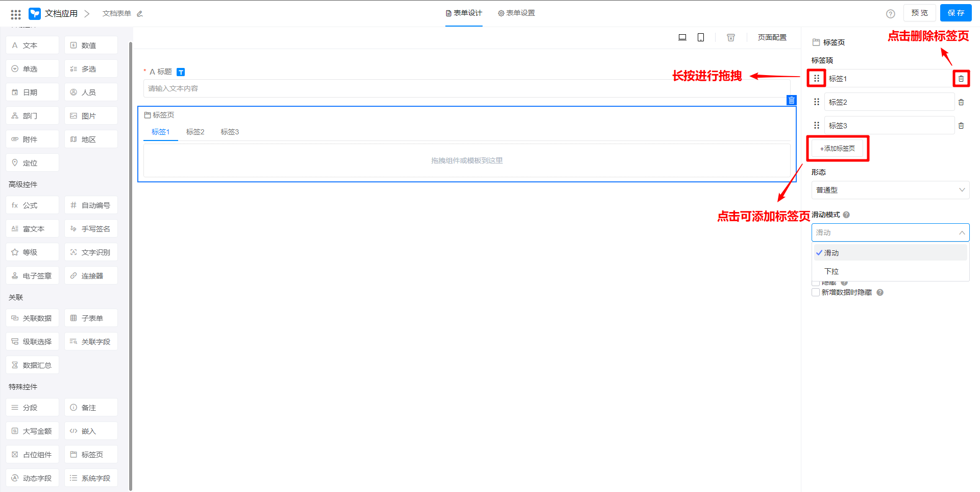Click the 标题 text input field
Screen dimensions: 980x492
click(467, 88)
